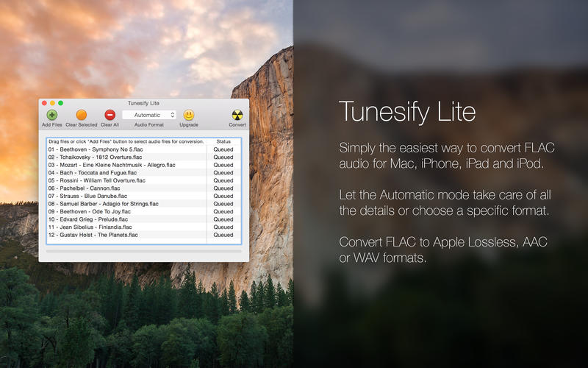The width and height of the screenshot is (588, 368).
Task: Click the Status column header
Action: click(x=223, y=141)
